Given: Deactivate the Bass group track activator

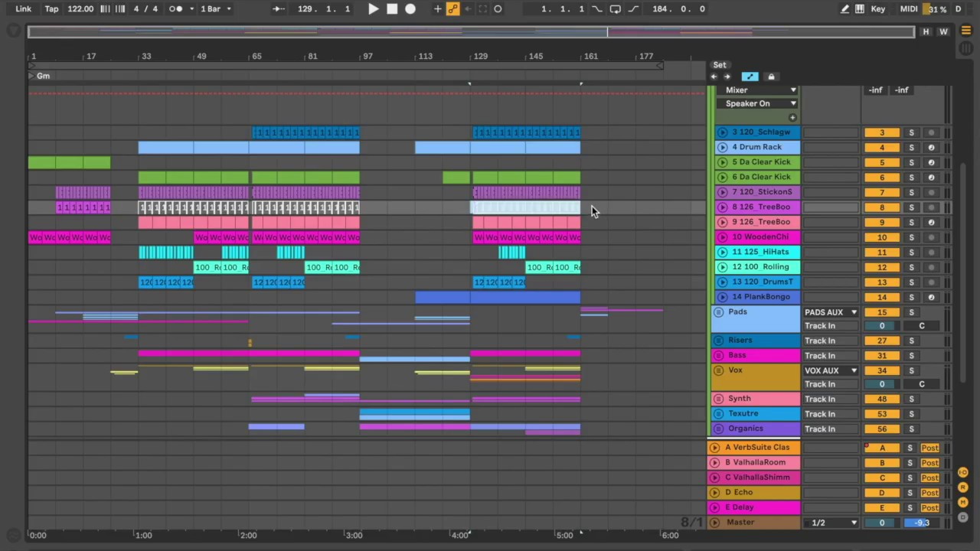Looking at the screenshot, I should [x=882, y=356].
